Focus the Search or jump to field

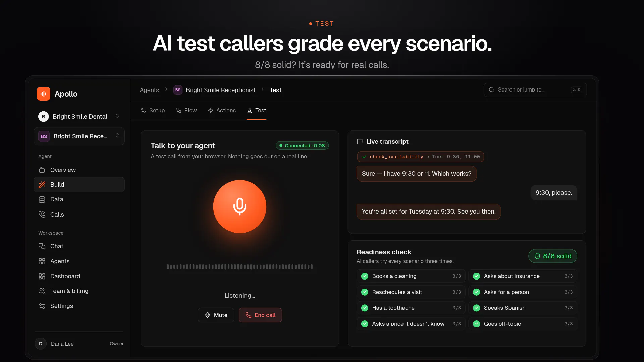point(535,90)
